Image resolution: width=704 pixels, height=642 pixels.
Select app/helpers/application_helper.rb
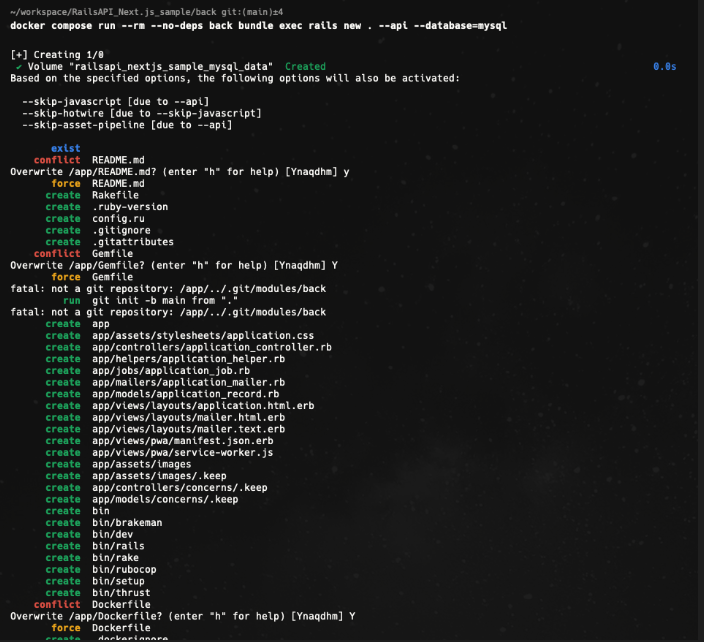[189, 359]
